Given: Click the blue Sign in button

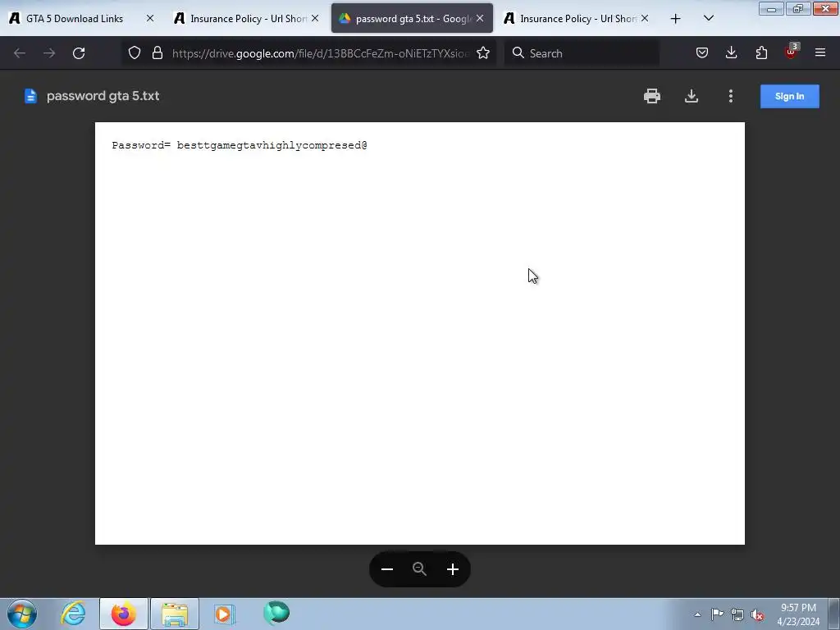Looking at the screenshot, I should [790, 97].
